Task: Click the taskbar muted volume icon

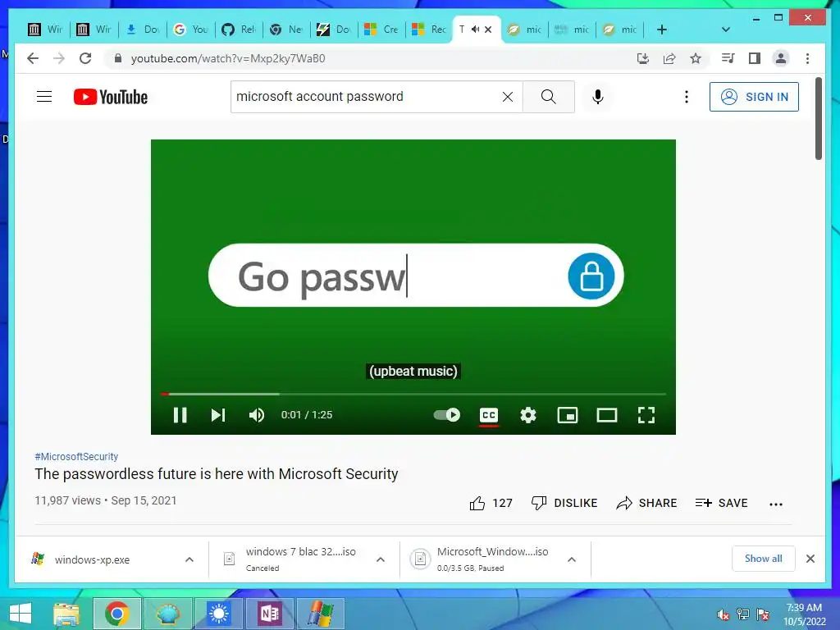Action: click(724, 615)
